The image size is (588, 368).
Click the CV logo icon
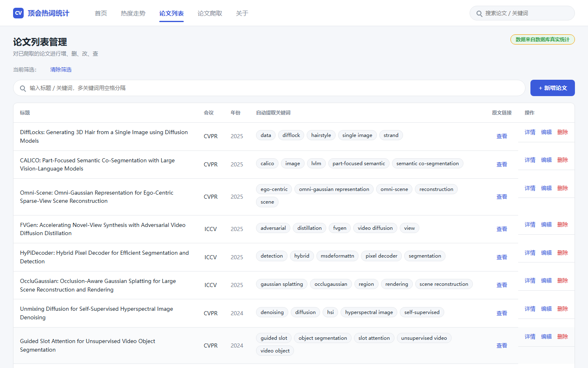pyautogui.click(x=18, y=13)
